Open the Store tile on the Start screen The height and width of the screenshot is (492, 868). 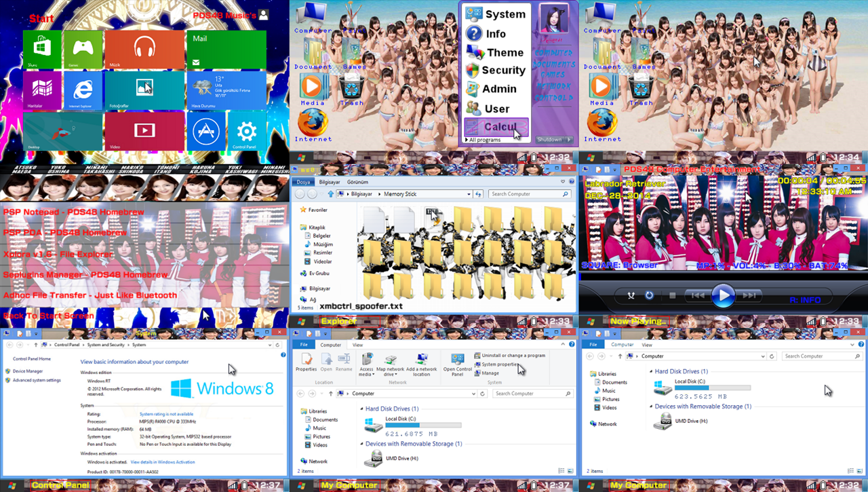42,50
